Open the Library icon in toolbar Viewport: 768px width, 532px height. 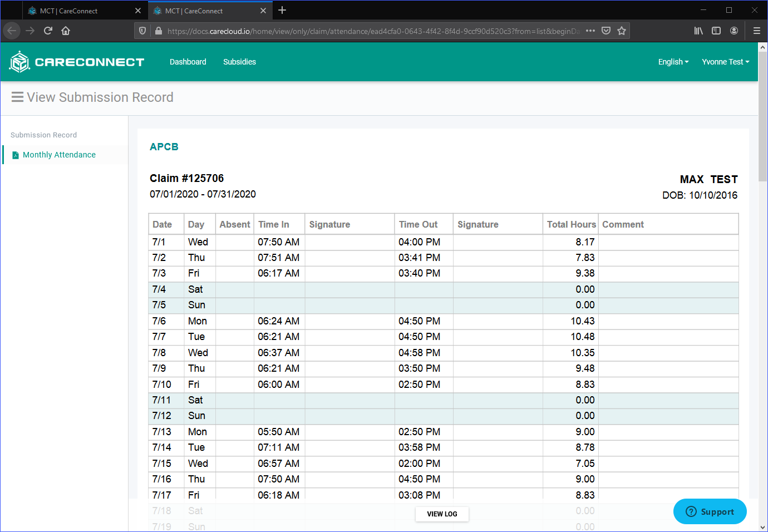[x=698, y=31]
